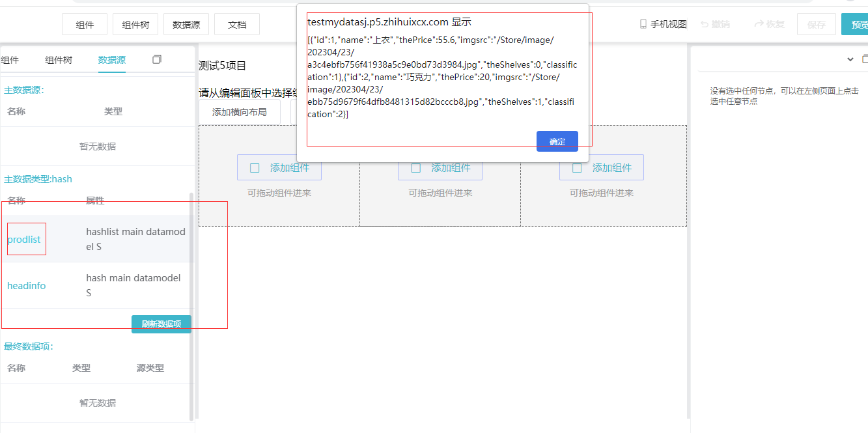Screen dimensions: 868x433
Task: Click the 主数据类型:hash heading
Action: (x=38, y=178)
